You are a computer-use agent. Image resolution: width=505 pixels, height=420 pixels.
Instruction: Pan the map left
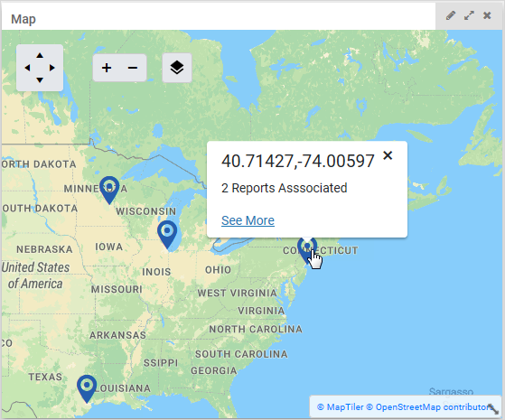click(x=27, y=68)
